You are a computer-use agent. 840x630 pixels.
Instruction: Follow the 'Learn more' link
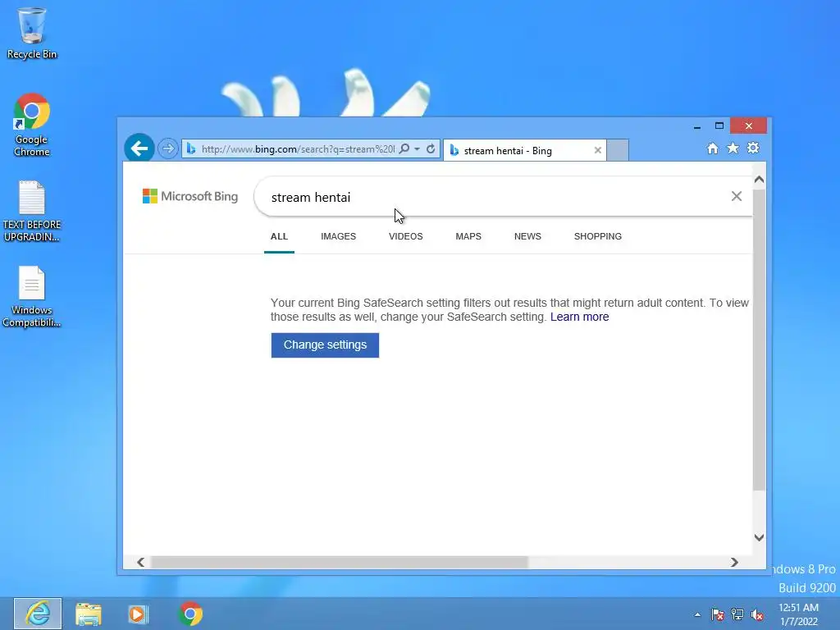click(580, 317)
